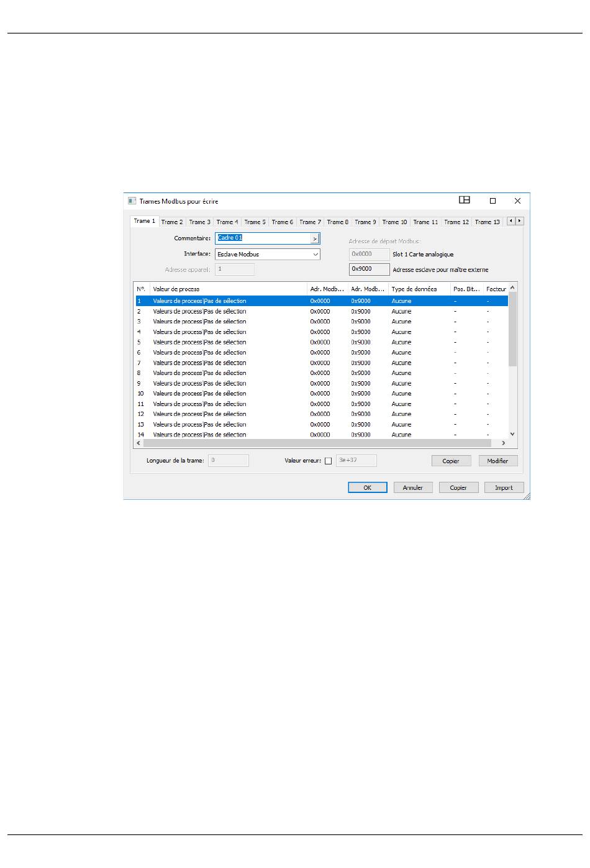Switch to Trame 1 tab

pyautogui.click(x=145, y=221)
